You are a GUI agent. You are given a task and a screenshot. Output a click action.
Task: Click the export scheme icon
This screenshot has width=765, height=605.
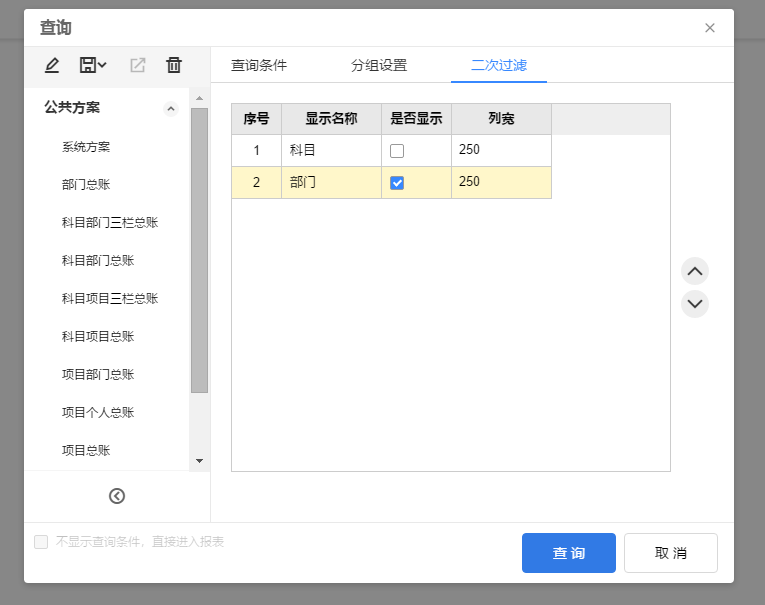(x=138, y=65)
